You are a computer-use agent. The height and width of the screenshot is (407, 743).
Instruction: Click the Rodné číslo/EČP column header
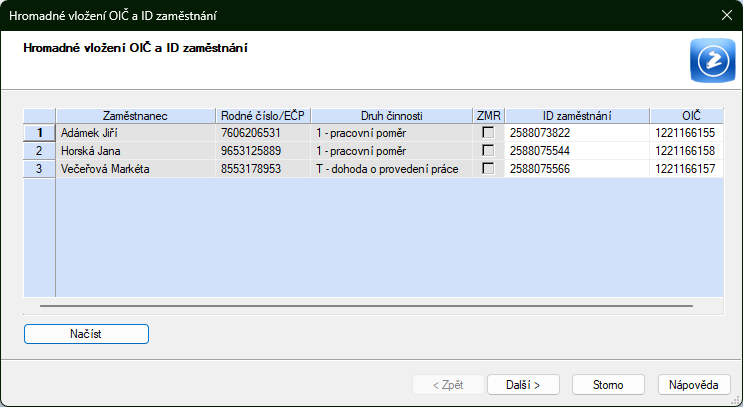263,115
